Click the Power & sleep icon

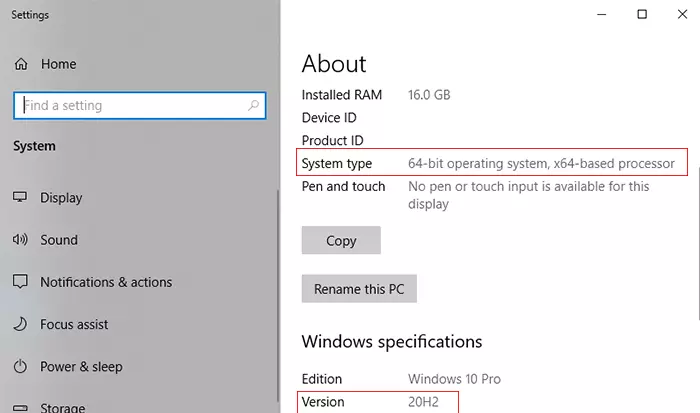coord(20,367)
